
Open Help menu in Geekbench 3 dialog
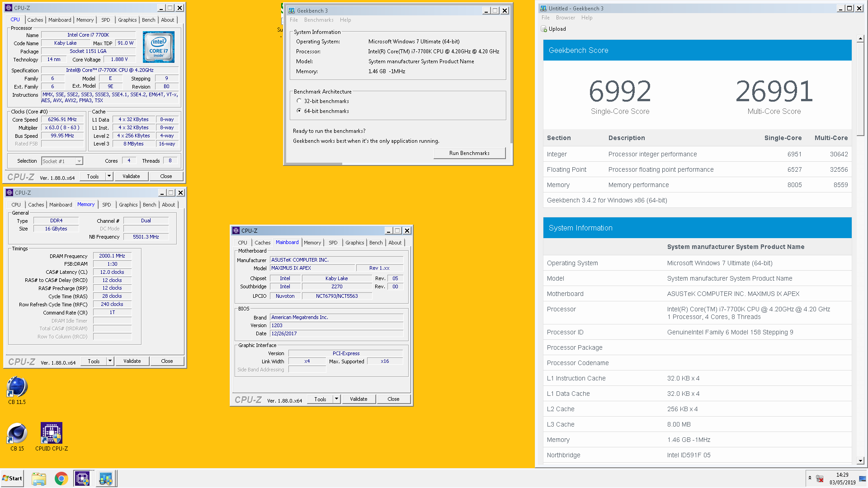click(345, 20)
